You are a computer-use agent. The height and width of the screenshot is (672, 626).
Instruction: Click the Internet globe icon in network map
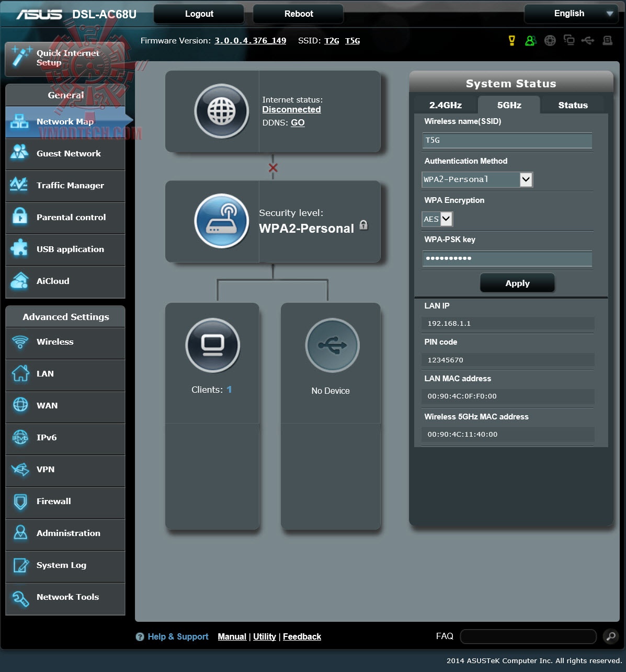pyautogui.click(x=221, y=111)
